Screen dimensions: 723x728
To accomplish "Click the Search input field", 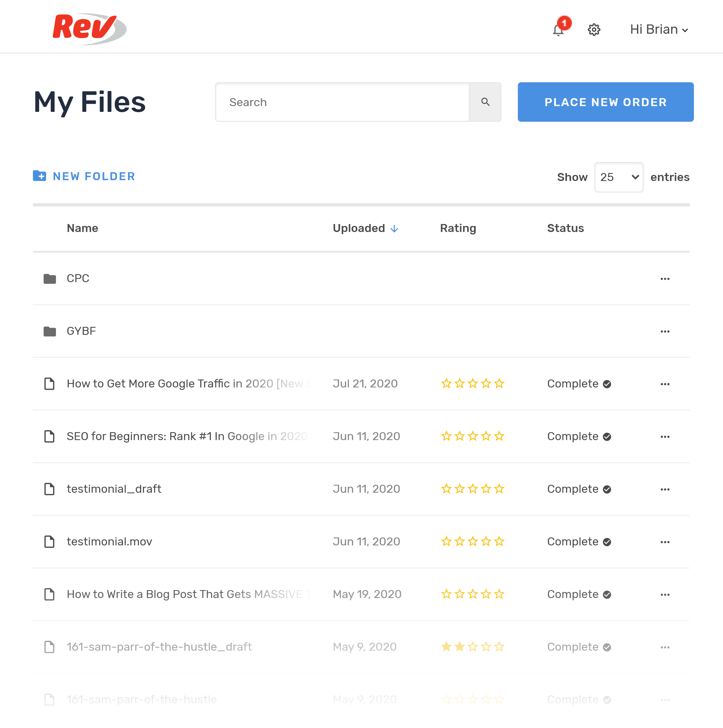I will 342,102.
